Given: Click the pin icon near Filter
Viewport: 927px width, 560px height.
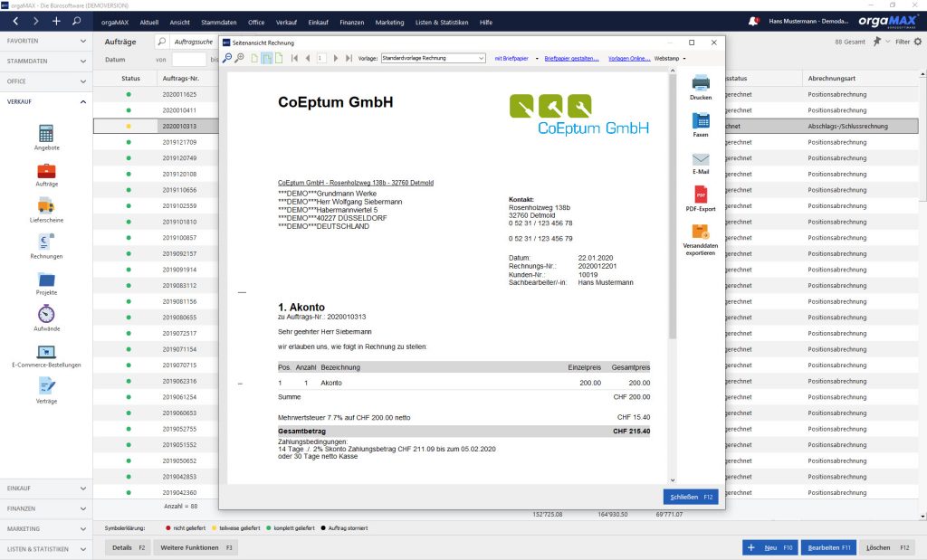Looking at the screenshot, I should click(x=877, y=42).
